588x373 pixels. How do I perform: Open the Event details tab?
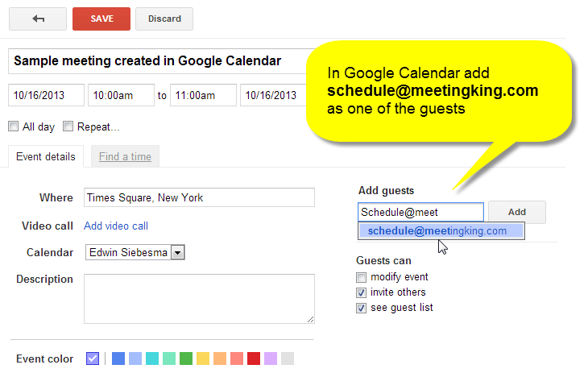pos(46,156)
